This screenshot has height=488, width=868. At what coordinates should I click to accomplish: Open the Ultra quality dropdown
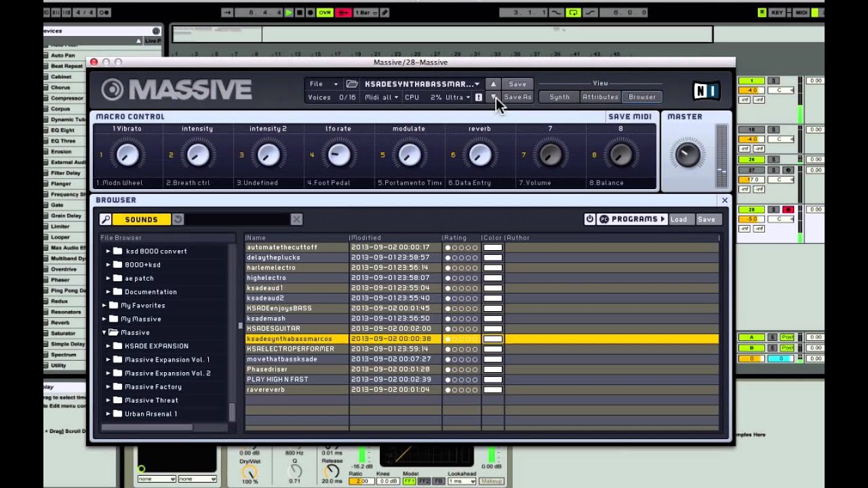tap(458, 98)
